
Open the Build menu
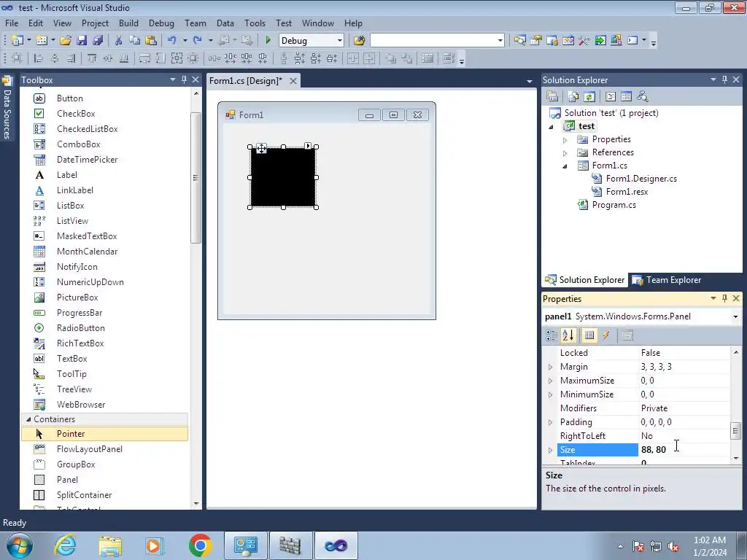tap(128, 23)
